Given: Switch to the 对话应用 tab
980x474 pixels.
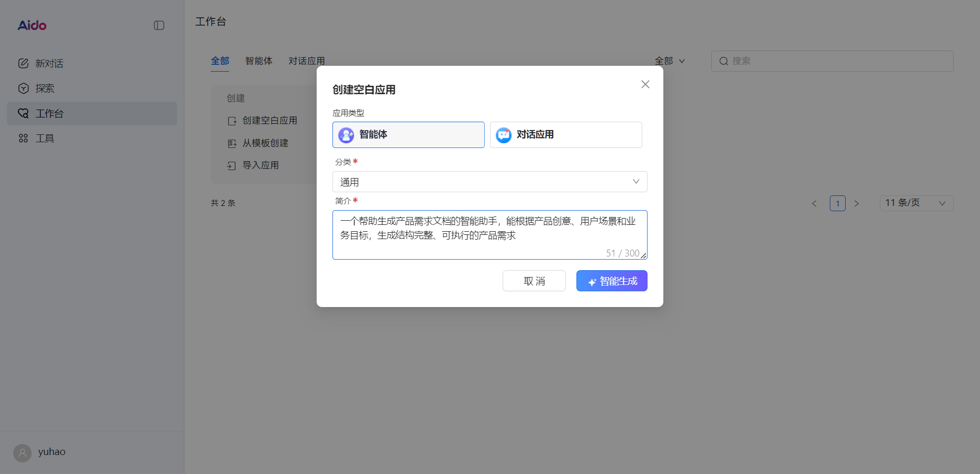Looking at the screenshot, I should click(307, 61).
